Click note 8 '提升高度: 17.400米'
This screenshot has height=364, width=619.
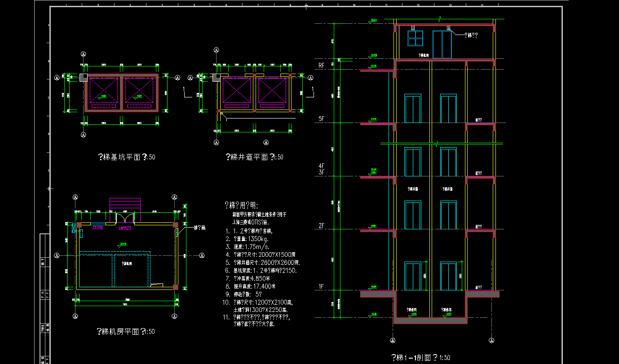pyautogui.click(x=251, y=286)
